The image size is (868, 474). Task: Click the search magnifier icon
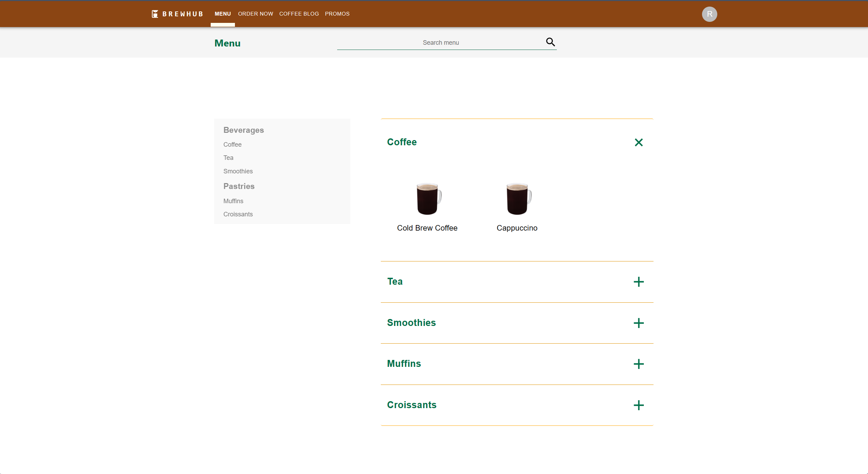(550, 42)
